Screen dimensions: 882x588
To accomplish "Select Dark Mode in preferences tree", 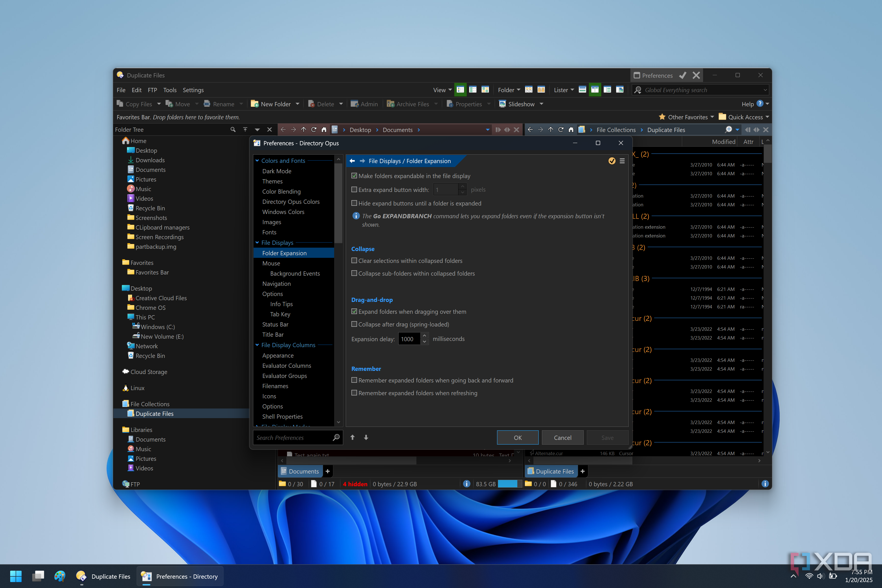I will [277, 171].
